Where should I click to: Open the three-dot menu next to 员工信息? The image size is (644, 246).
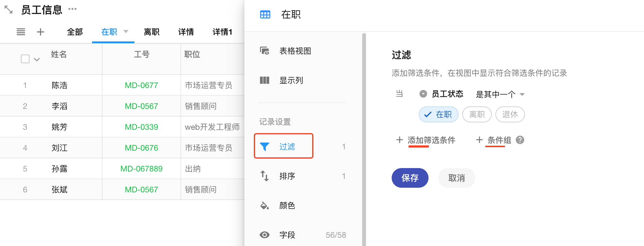pyautogui.click(x=72, y=9)
